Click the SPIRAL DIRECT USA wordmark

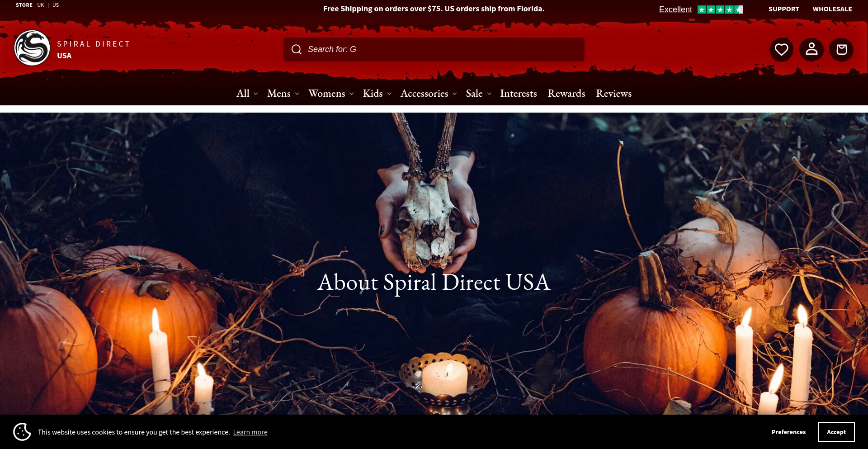(x=94, y=50)
